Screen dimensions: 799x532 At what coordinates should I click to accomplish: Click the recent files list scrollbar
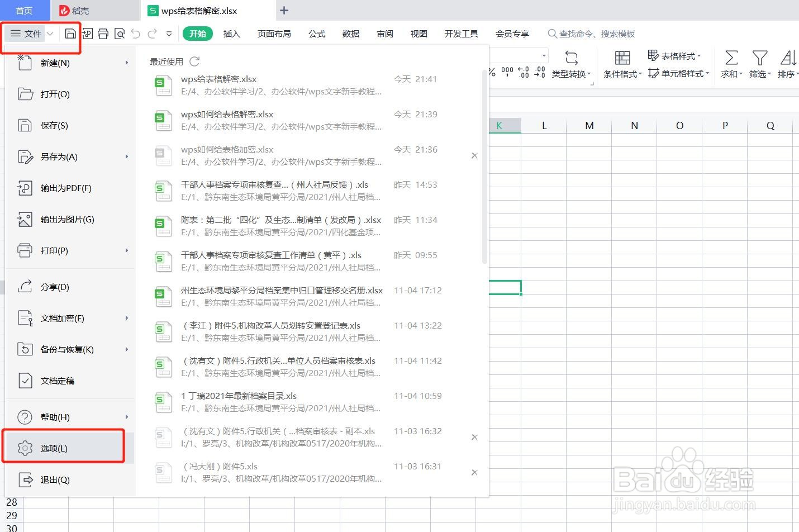pos(484,167)
